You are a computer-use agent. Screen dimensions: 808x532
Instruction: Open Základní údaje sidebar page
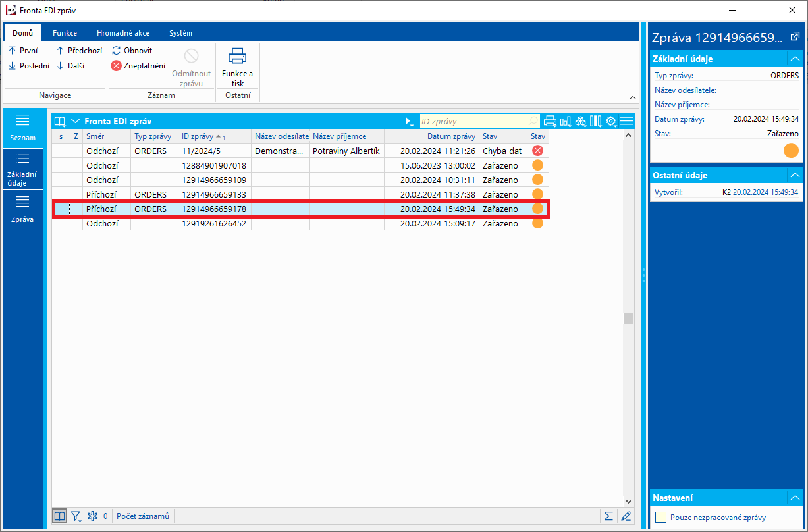[22, 168]
